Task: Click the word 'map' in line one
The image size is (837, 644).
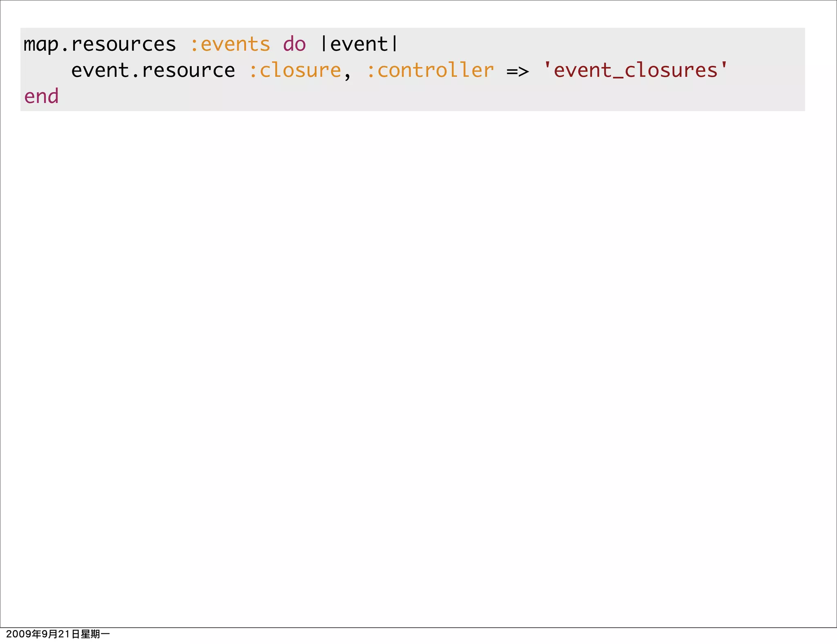Action: pyautogui.click(x=41, y=44)
